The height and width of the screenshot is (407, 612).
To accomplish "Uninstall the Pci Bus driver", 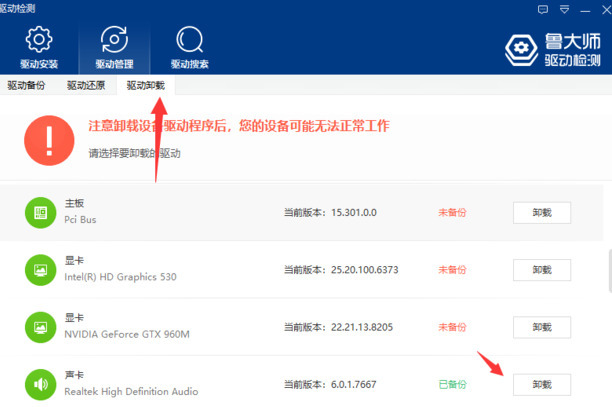I will [542, 213].
